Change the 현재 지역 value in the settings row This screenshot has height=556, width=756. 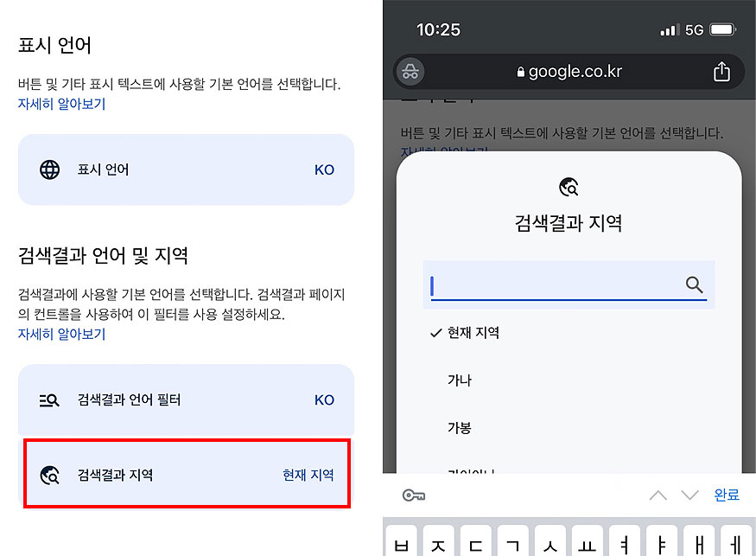(x=308, y=475)
